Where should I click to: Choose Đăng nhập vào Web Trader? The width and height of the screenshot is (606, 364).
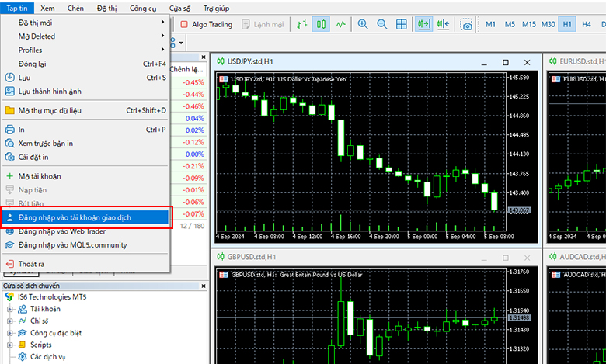[85, 231]
